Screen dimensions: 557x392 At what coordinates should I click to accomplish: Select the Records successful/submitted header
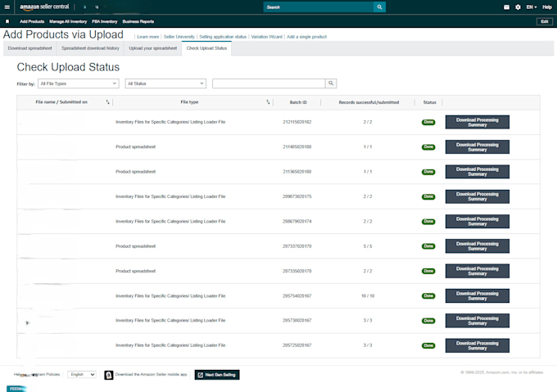click(369, 102)
